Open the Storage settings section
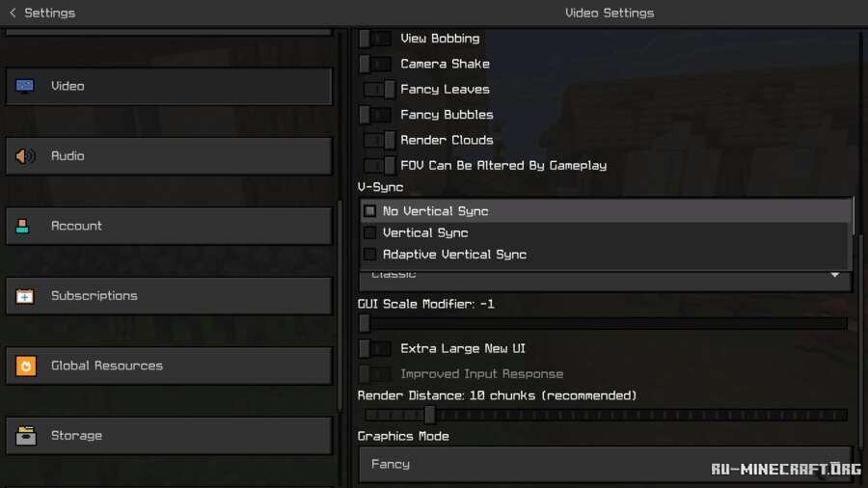Screen dimensions: 868x488 tap(169, 436)
